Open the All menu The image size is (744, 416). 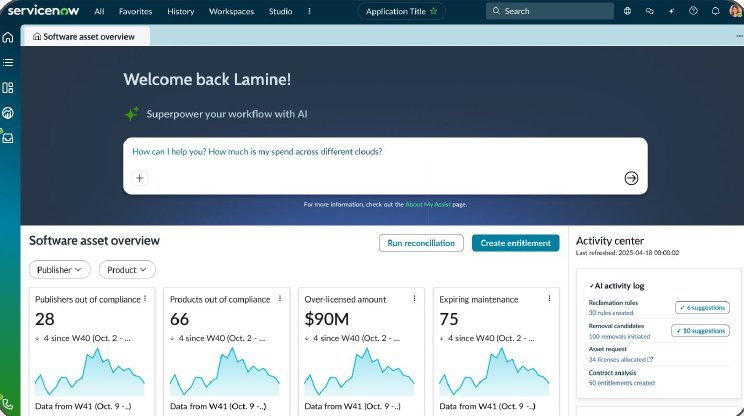tap(99, 11)
